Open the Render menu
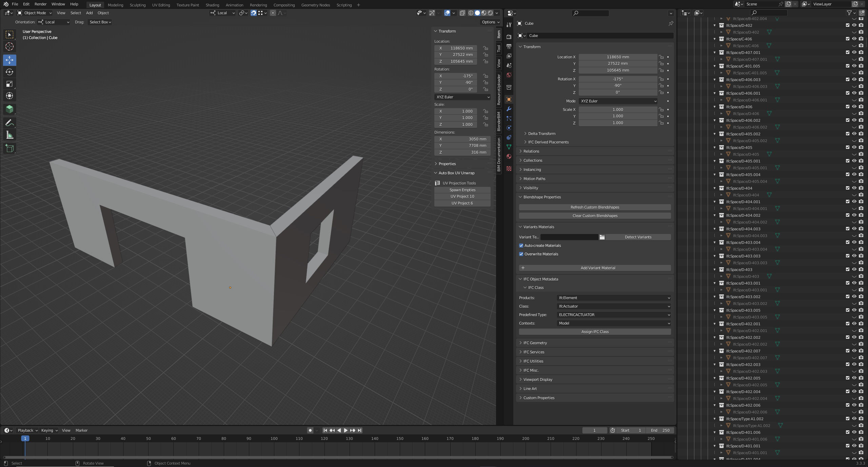The width and height of the screenshot is (868, 467). tap(40, 4)
